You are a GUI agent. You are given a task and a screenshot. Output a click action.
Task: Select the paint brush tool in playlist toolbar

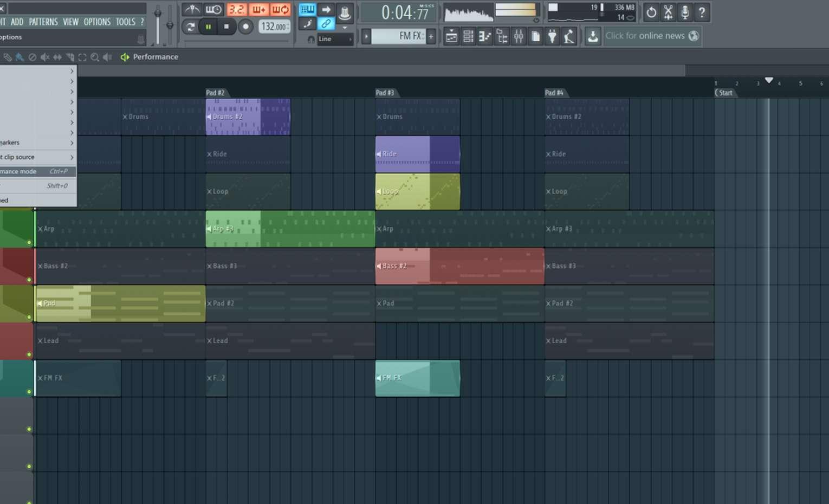[20, 57]
